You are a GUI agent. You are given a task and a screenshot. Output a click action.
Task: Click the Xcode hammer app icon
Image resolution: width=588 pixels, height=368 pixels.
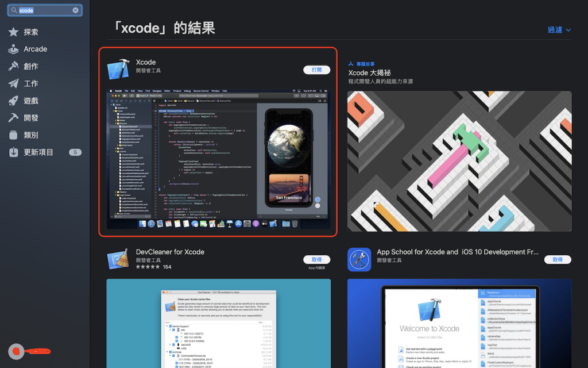[118, 69]
